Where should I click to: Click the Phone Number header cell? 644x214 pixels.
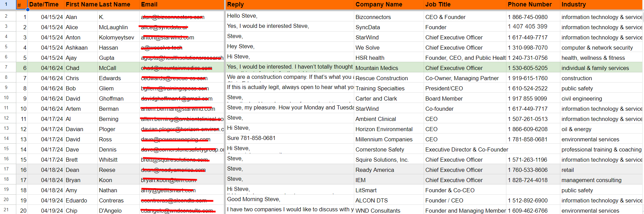coord(532,4)
